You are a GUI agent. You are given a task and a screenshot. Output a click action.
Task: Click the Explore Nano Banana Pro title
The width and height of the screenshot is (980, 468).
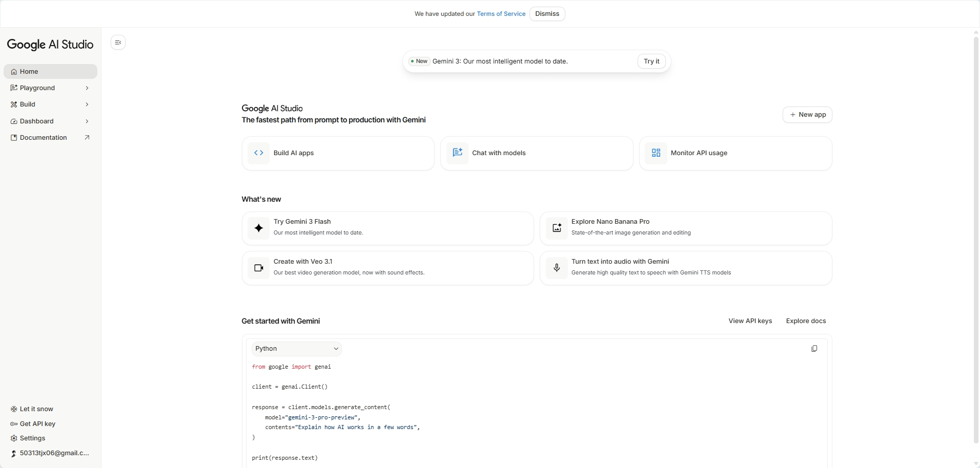(610, 222)
